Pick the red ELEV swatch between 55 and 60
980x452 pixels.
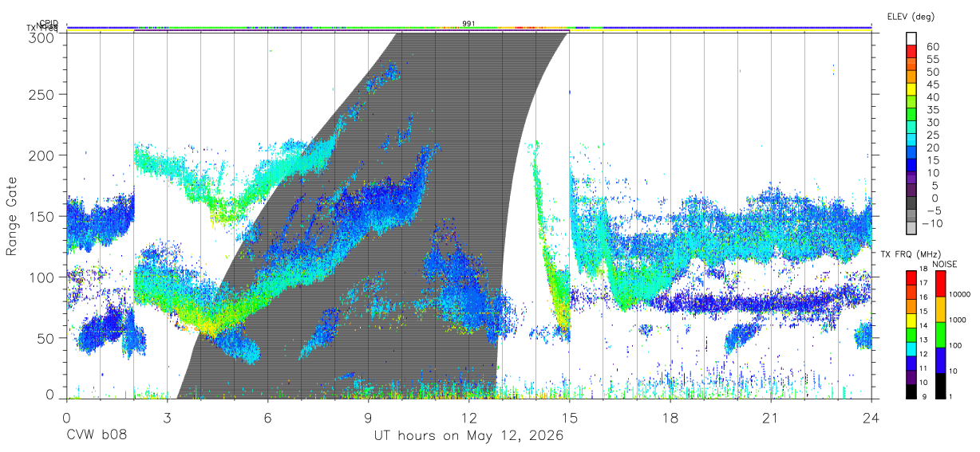coord(912,51)
